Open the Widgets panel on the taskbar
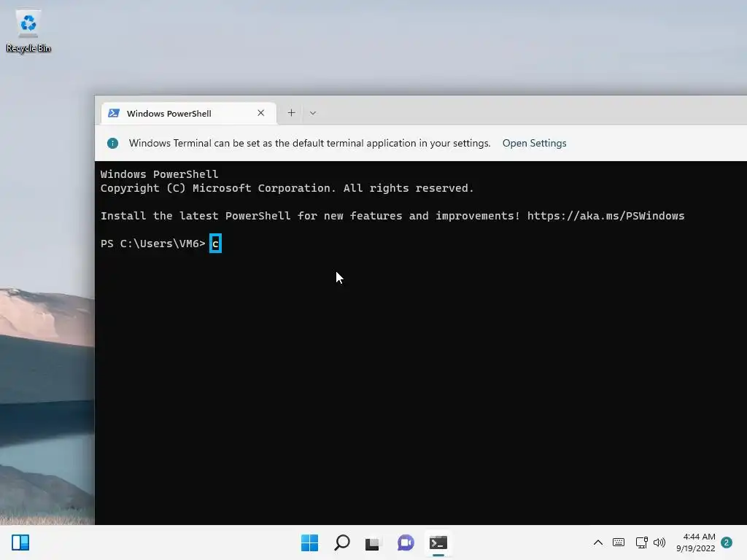 pos(20,542)
